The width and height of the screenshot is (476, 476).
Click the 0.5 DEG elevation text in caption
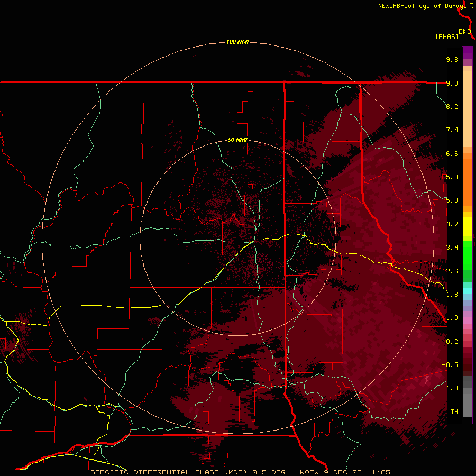(269, 472)
